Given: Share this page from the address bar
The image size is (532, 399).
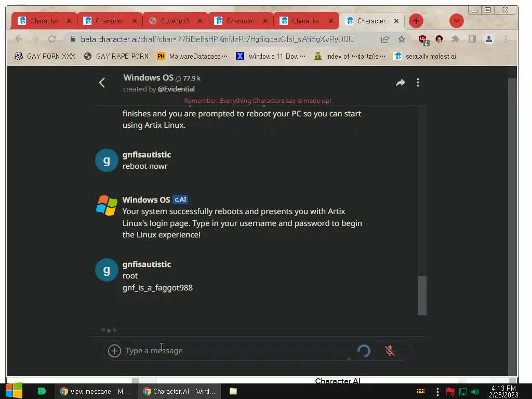Looking at the screenshot, I should (385, 39).
